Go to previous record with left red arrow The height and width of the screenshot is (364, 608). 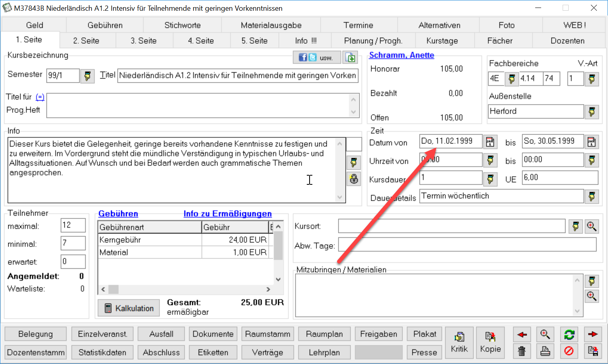522,335
